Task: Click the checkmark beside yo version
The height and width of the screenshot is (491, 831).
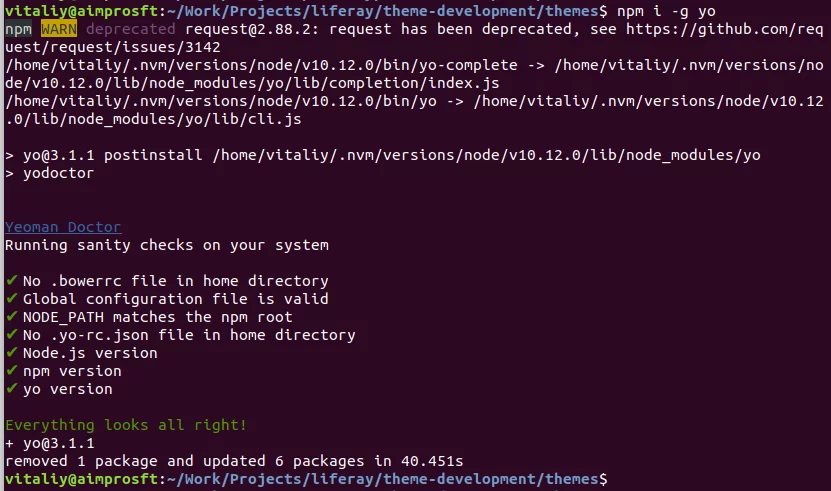Action: [x=12, y=388]
